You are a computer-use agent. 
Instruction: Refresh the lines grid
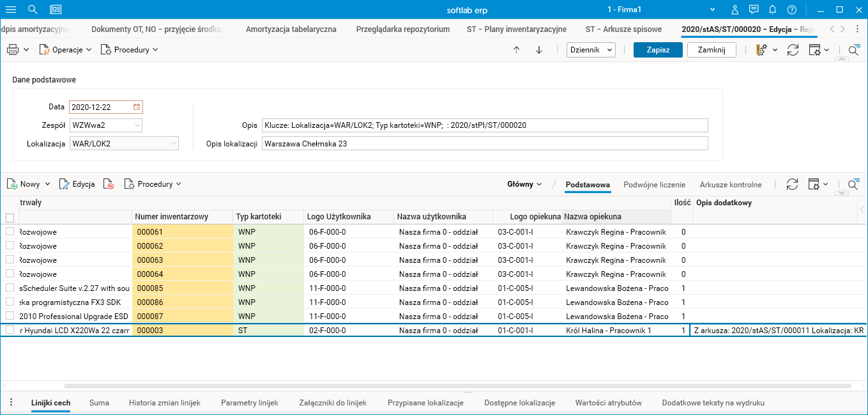point(792,184)
